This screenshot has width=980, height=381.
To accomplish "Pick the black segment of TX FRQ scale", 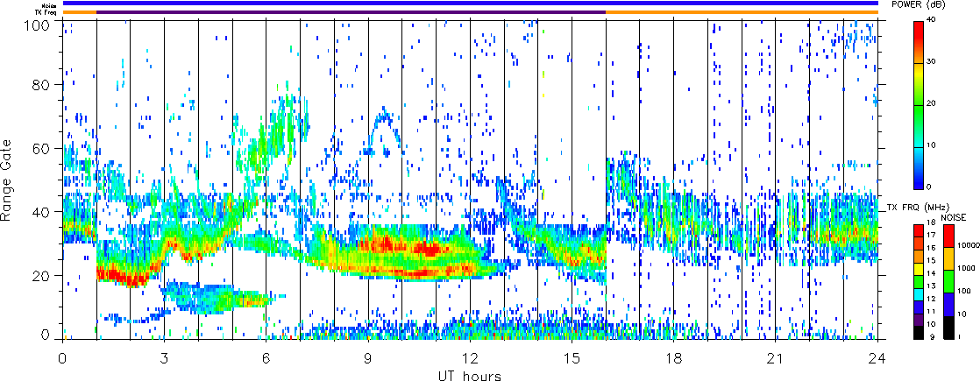I will point(919,333).
